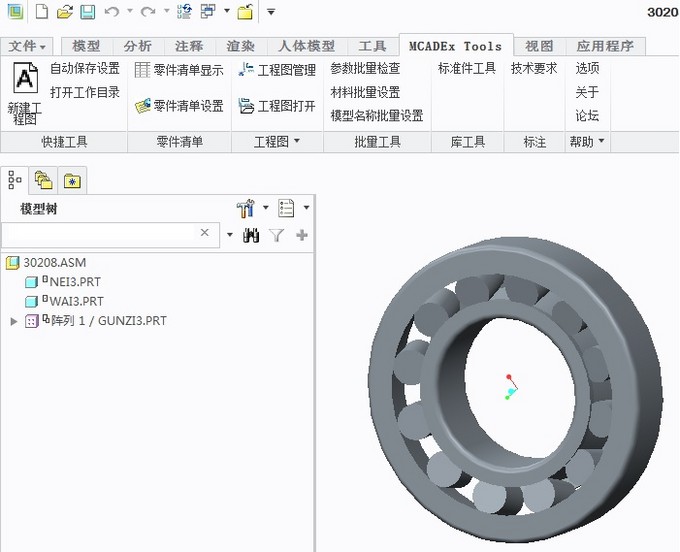Image resolution: width=680 pixels, height=552 pixels.
Task: Open the 新建工程图 new drawing tool
Action: [x=24, y=93]
